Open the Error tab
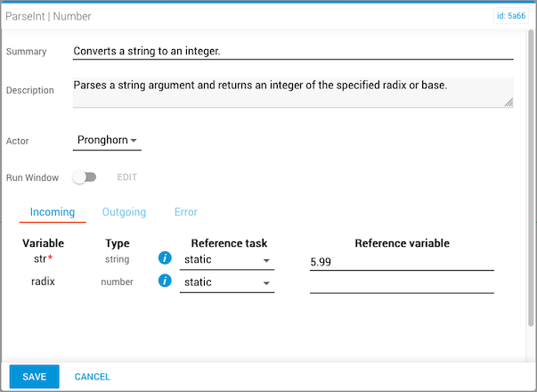 pos(186,212)
